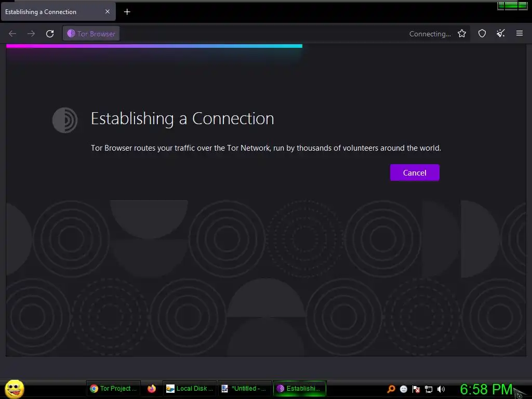The height and width of the screenshot is (399, 532).
Task: Click the Tor onion logo on page
Action: coord(65,120)
